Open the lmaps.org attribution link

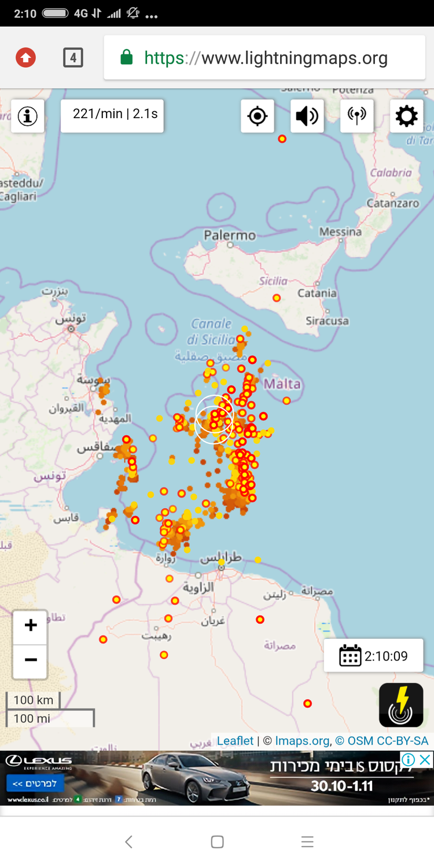tap(302, 741)
